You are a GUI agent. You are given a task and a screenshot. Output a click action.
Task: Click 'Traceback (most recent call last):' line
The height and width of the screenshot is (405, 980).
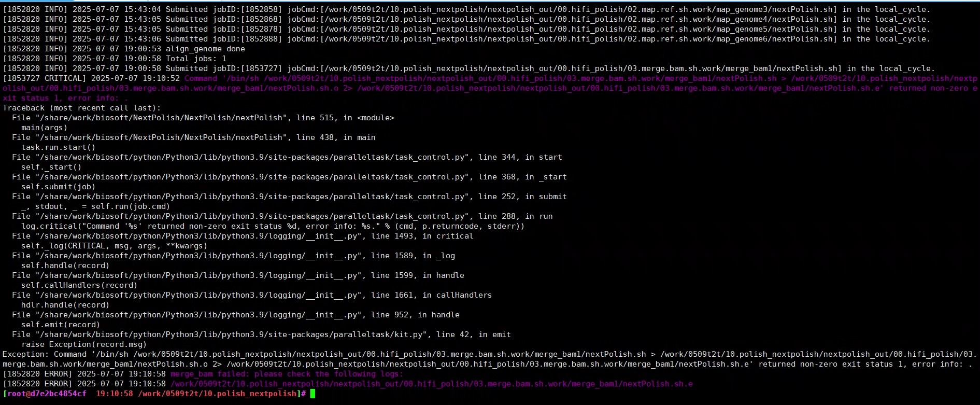pyautogui.click(x=82, y=108)
